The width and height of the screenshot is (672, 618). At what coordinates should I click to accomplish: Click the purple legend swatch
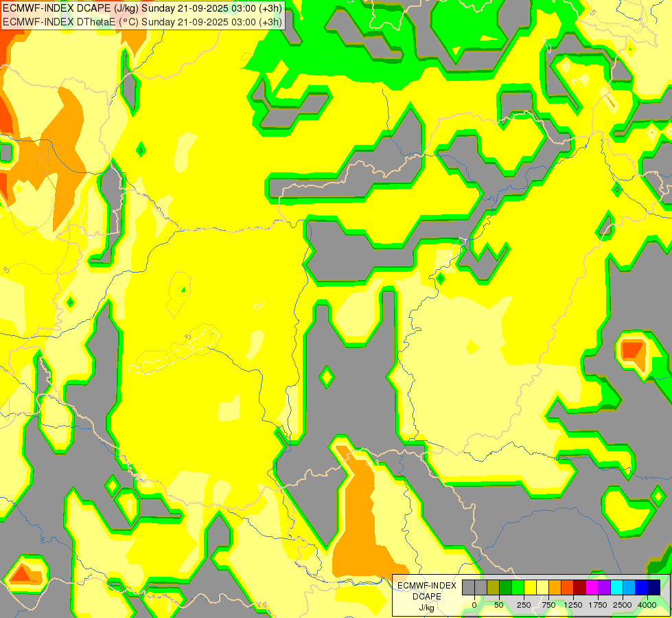point(604,587)
